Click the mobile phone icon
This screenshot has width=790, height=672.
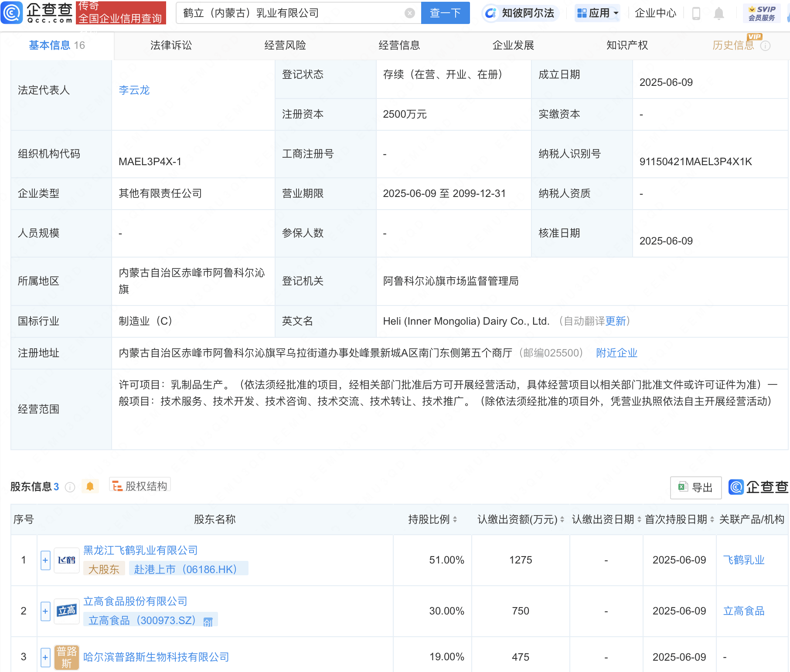tap(696, 14)
